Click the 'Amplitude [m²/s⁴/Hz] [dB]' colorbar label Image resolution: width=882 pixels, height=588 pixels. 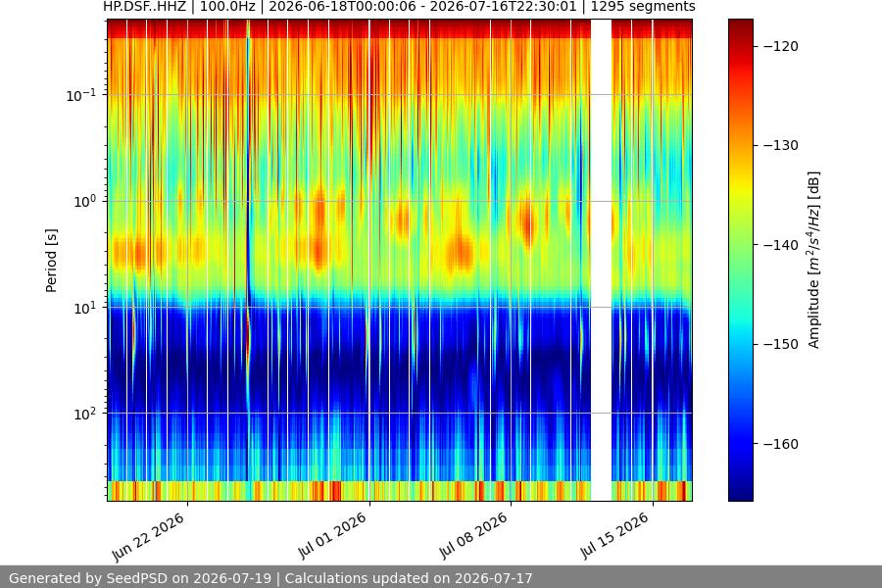(x=813, y=260)
